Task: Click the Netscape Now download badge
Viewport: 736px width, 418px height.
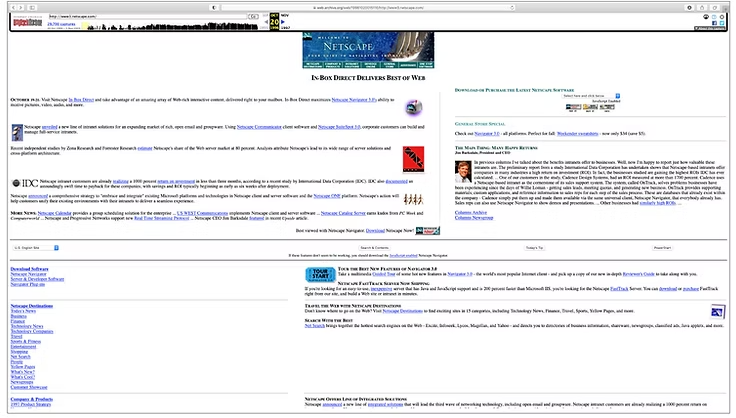Action: tap(428, 230)
